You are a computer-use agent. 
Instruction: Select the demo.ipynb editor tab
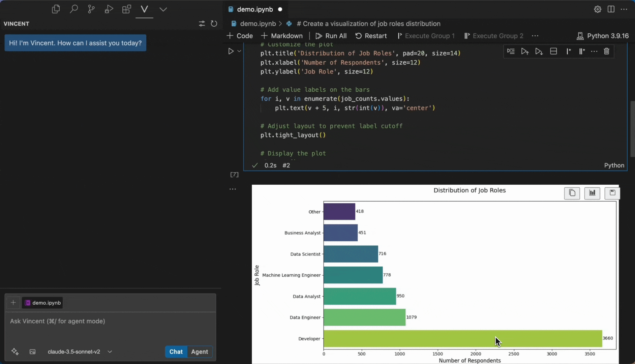pyautogui.click(x=255, y=9)
